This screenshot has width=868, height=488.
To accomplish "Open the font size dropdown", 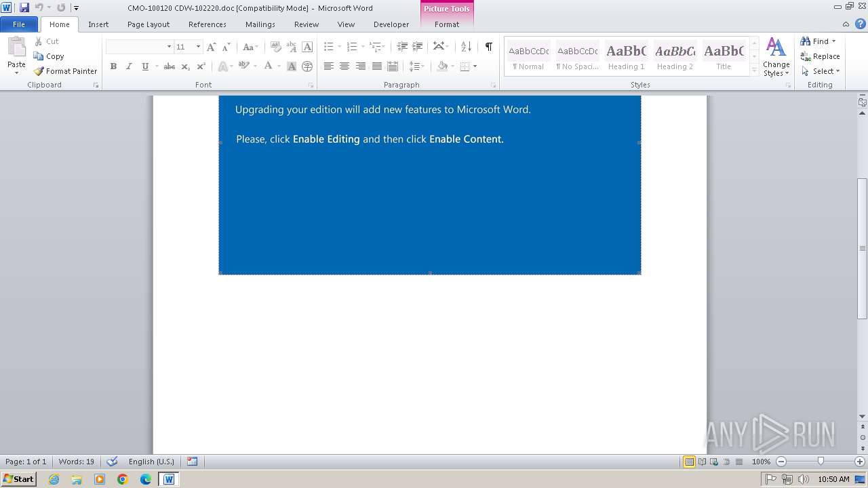I will click(x=198, y=47).
